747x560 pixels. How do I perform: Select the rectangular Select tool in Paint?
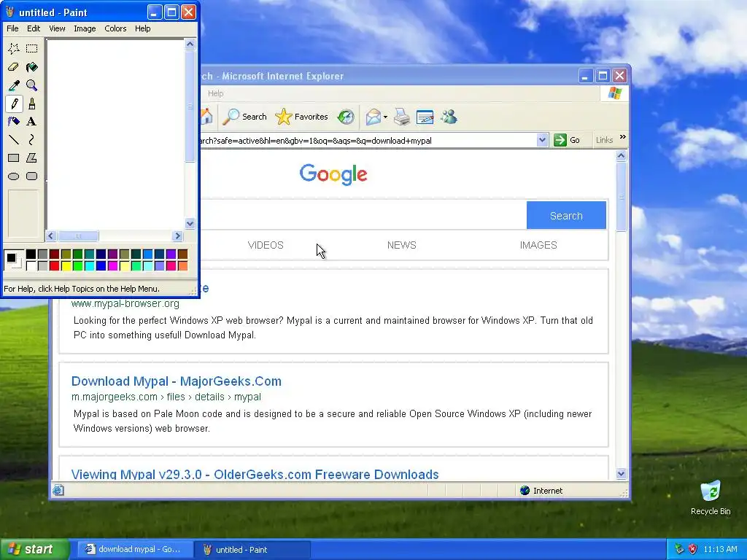[32, 49]
